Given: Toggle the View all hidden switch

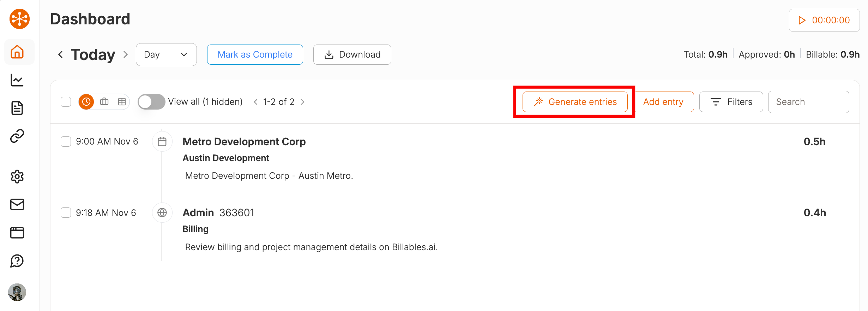Looking at the screenshot, I should tap(151, 102).
